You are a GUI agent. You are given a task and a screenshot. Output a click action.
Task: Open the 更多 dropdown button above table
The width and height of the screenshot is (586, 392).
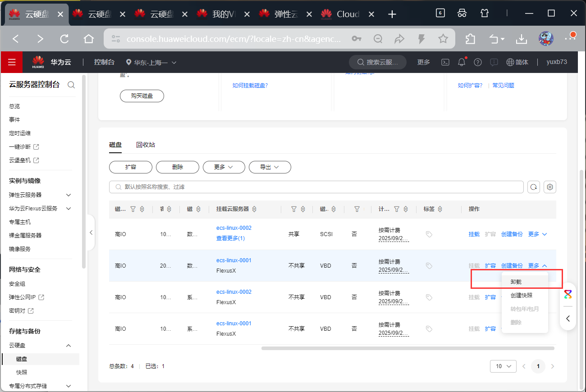224,167
